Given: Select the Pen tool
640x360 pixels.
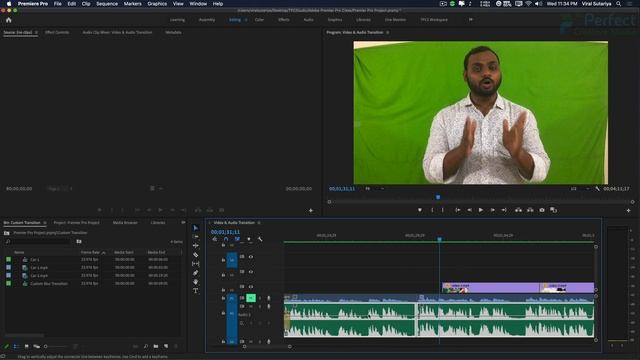Looking at the screenshot, I should point(196,273).
